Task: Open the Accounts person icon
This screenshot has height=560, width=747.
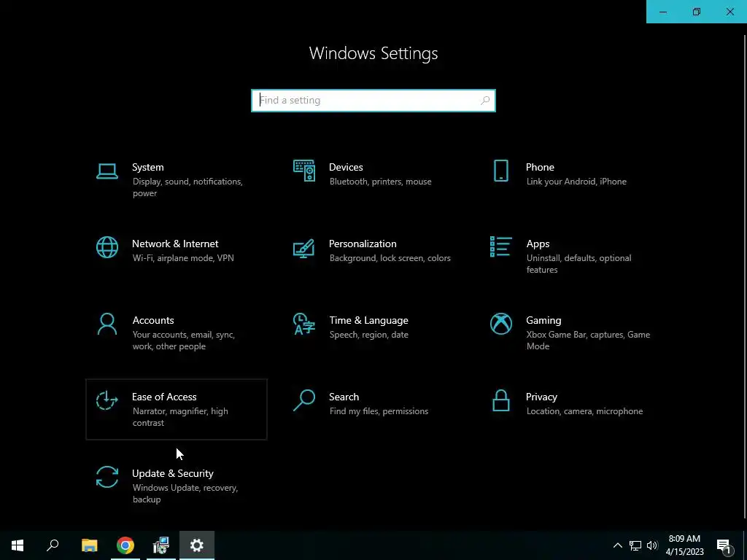Action: pos(107,324)
